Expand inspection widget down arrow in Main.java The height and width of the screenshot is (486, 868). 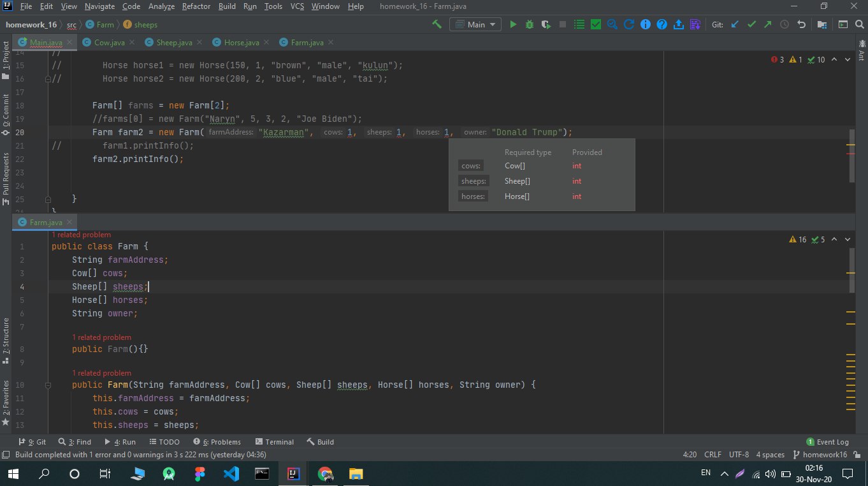coord(848,59)
